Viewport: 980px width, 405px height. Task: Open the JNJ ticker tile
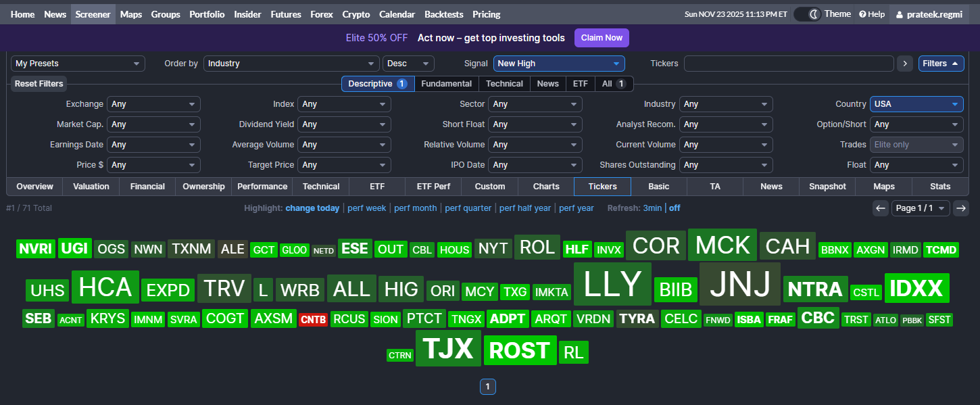click(x=740, y=284)
